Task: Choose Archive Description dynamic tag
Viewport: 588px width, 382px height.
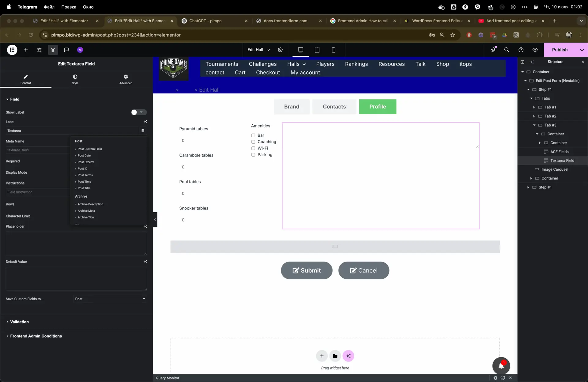Action: coord(90,204)
